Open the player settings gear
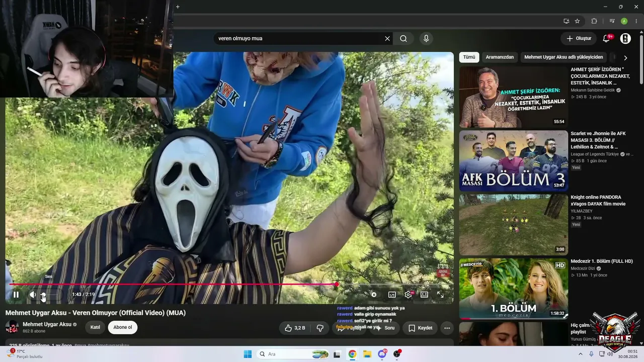Screen dimensions: 644x362 tap(408, 295)
